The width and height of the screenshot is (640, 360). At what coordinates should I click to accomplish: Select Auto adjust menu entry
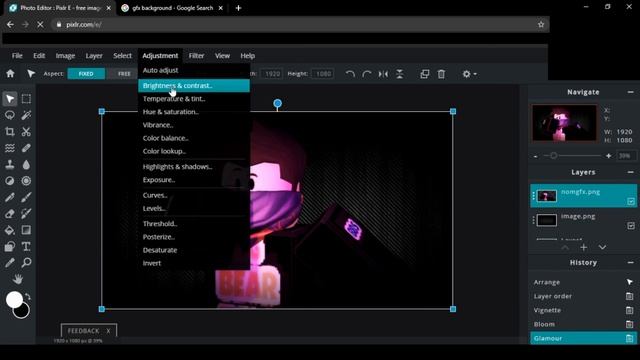tap(194, 70)
